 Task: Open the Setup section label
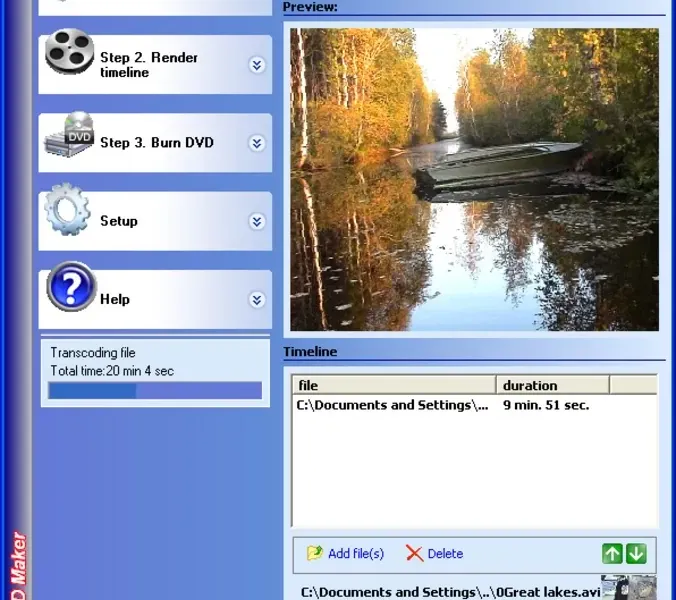119,221
